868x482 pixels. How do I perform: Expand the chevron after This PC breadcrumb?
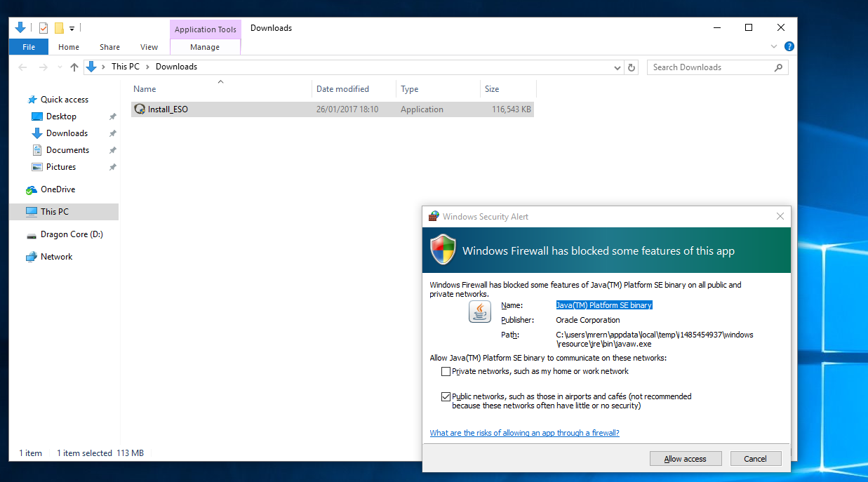(147, 67)
